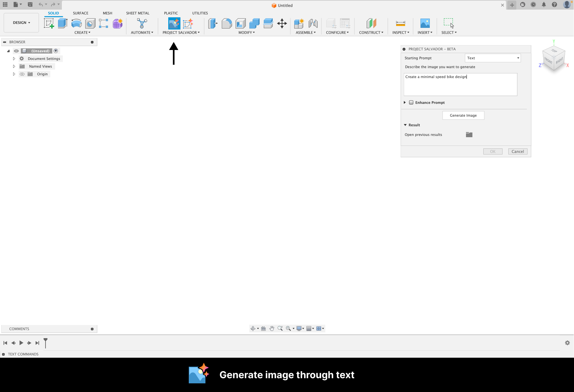Open the DESIGN workspace dropdown
Viewport: 574px width, 392px height.
[21, 23]
